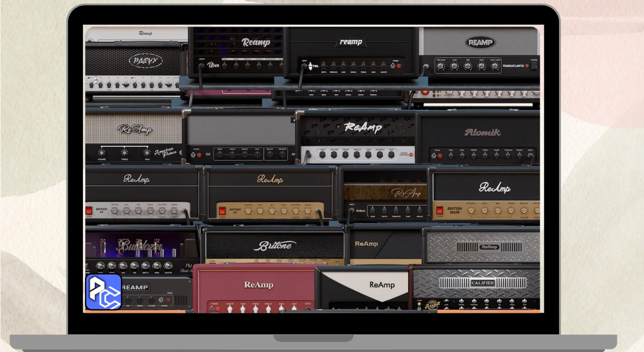This screenshot has width=644, height=352.
Task: Toggle the red power switch on British Gain
Action: point(440,210)
